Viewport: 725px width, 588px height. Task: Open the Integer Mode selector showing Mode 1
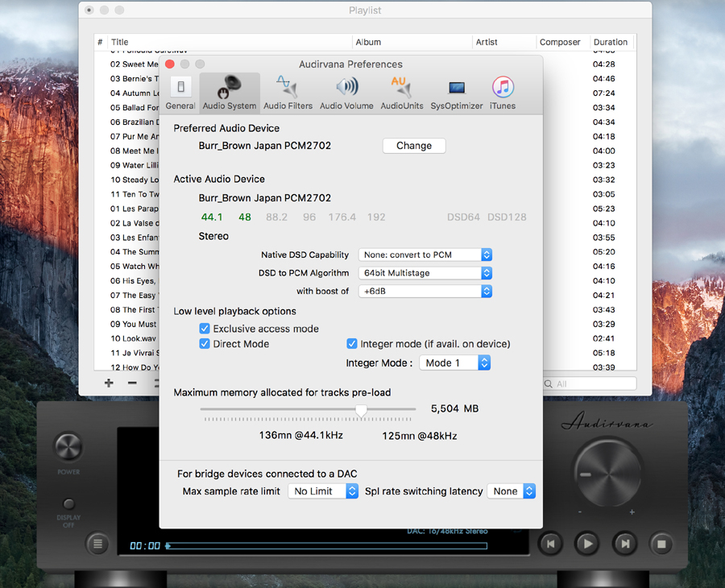click(x=454, y=363)
